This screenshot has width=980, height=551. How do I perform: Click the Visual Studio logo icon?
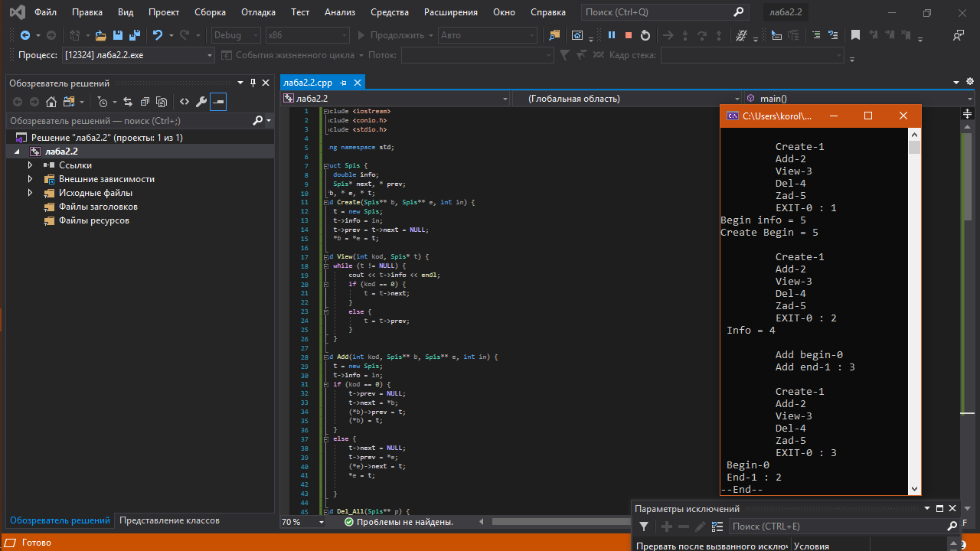[x=17, y=12]
